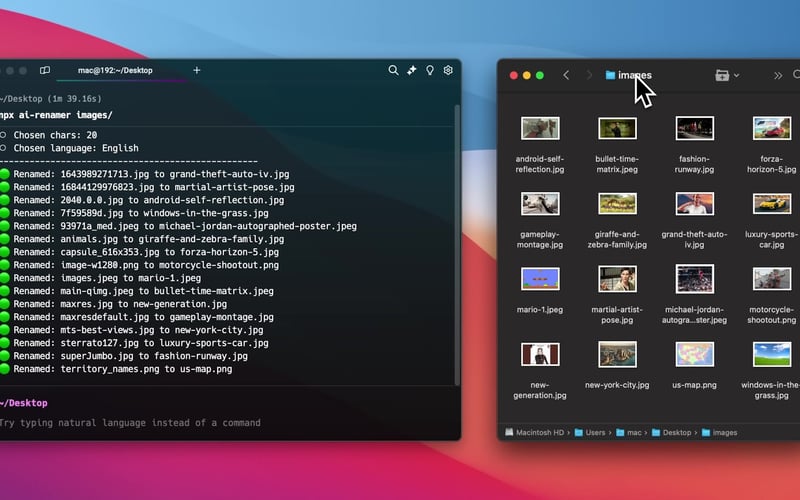The height and width of the screenshot is (500, 800).
Task: Select grand-theft-auto-iv.jpg thumbnail
Action: (x=694, y=204)
